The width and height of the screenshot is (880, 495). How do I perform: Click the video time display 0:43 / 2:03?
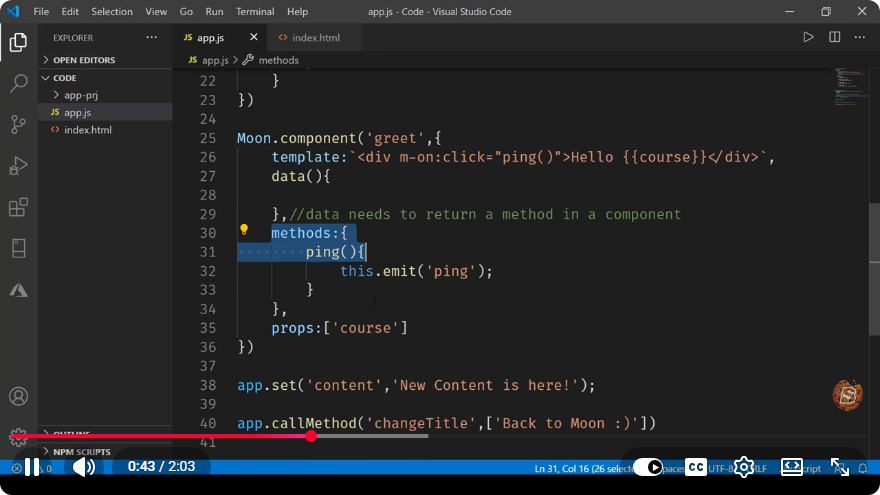pos(161,466)
